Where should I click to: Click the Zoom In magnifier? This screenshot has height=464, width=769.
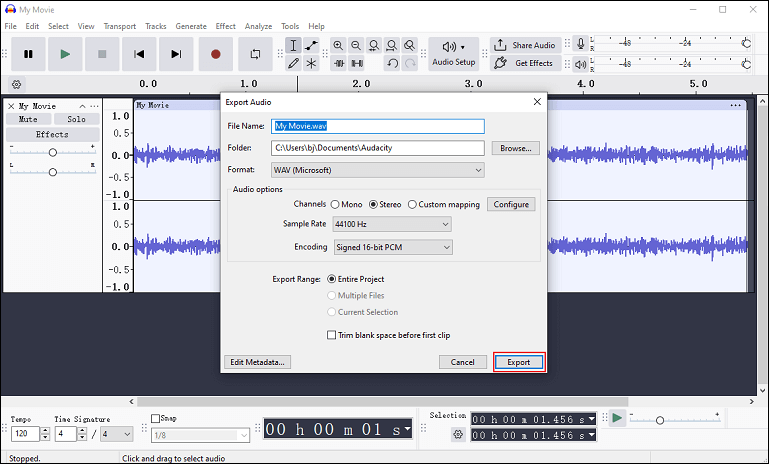coord(338,46)
